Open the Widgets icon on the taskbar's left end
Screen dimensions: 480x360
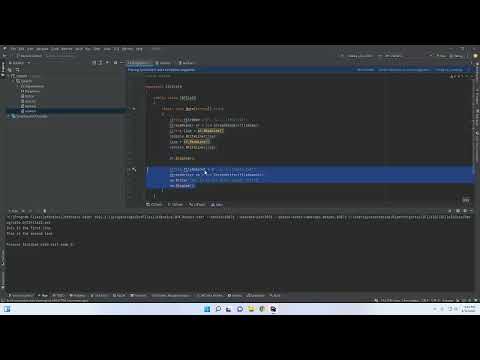(x=7, y=309)
